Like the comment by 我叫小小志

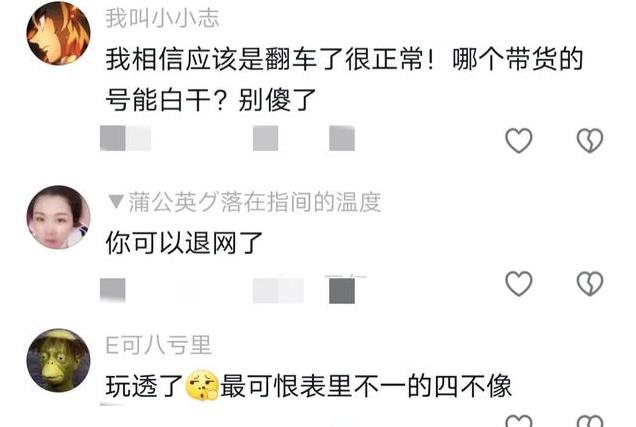coord(519,140)
